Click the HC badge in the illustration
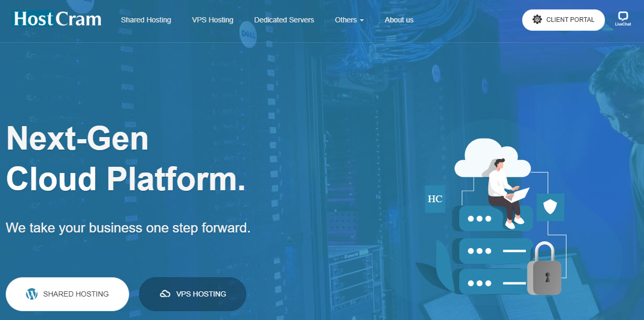Viewport: 644px width, 320px height. click(x=435, y=199)
